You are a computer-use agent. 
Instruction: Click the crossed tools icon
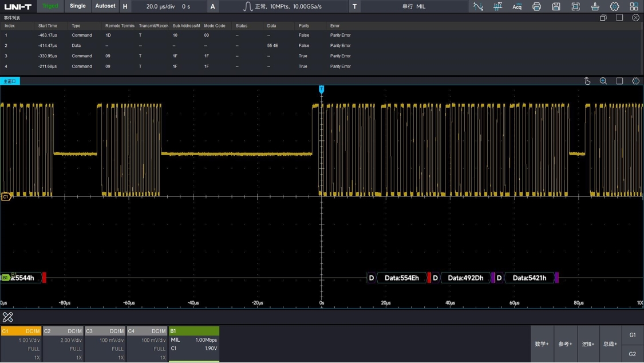pyautogui.click(x=8, y=317)
